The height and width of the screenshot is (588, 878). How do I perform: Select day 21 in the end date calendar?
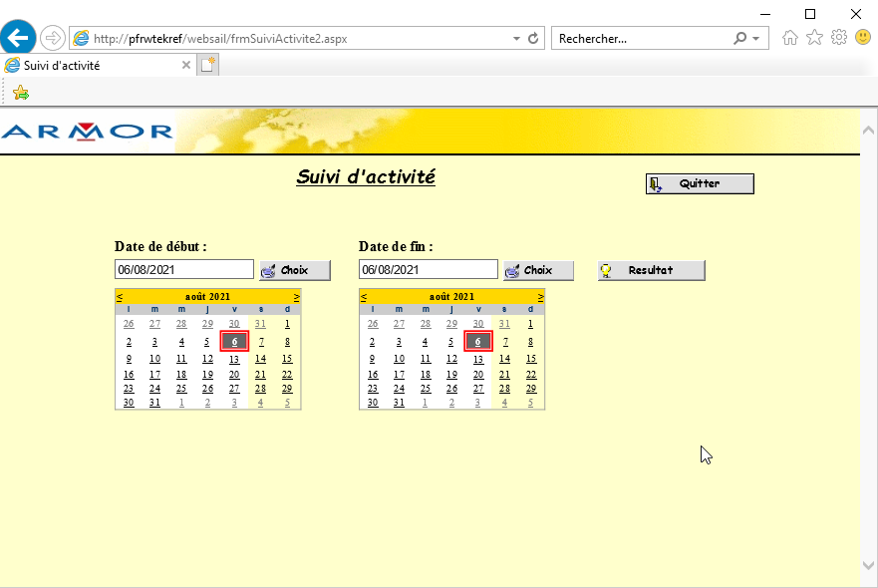tap(504, 375)
